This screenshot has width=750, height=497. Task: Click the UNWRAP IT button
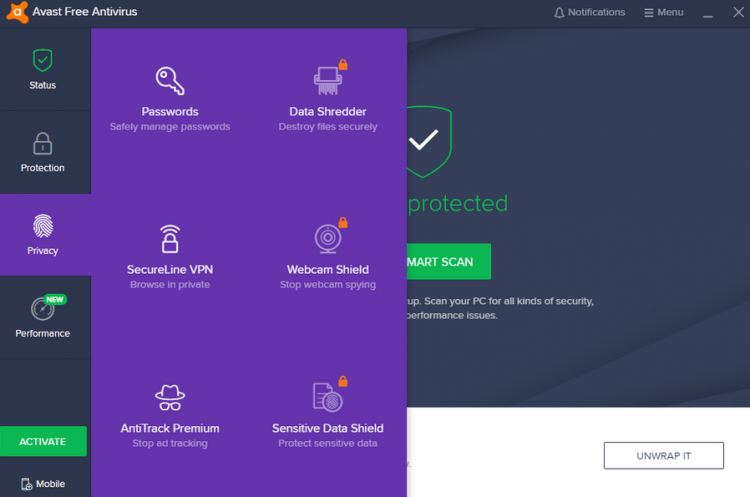tap(663, 455)
